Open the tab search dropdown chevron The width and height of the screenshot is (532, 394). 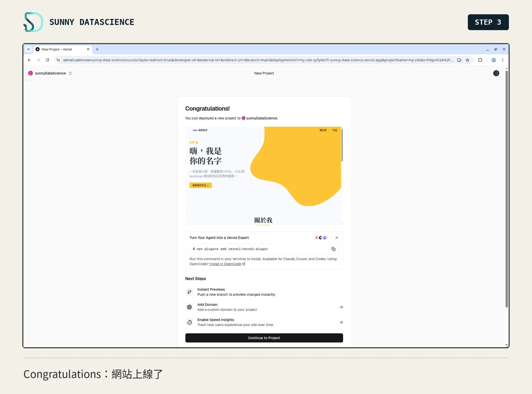click(x=29, y=49)
